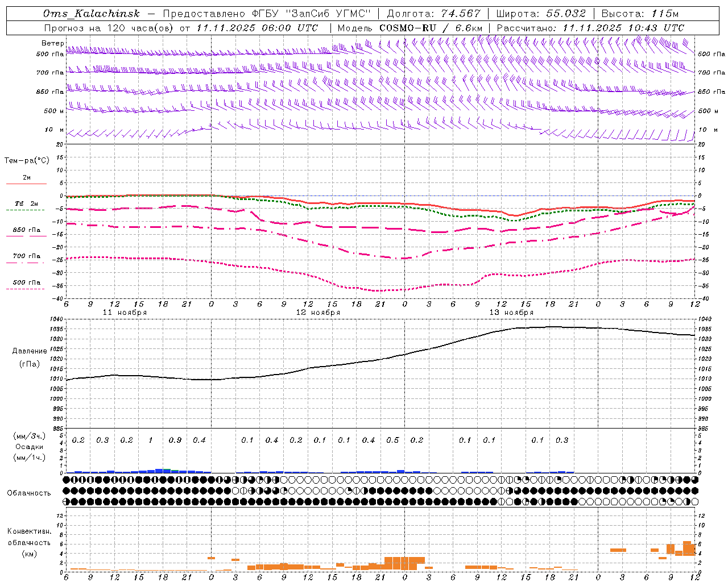The width and height of the screenshot is (728, 582).
Task: Click the 11 ноября date label
Action: 125,313
